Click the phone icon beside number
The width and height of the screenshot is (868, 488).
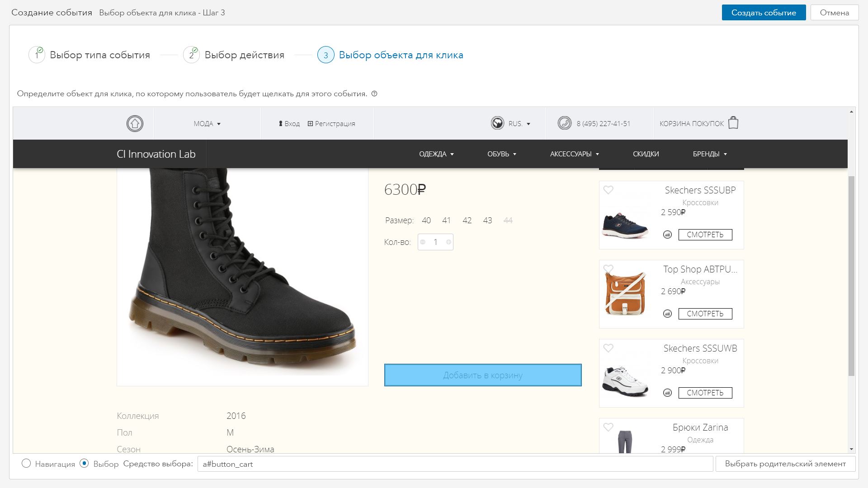pos(564,123)
